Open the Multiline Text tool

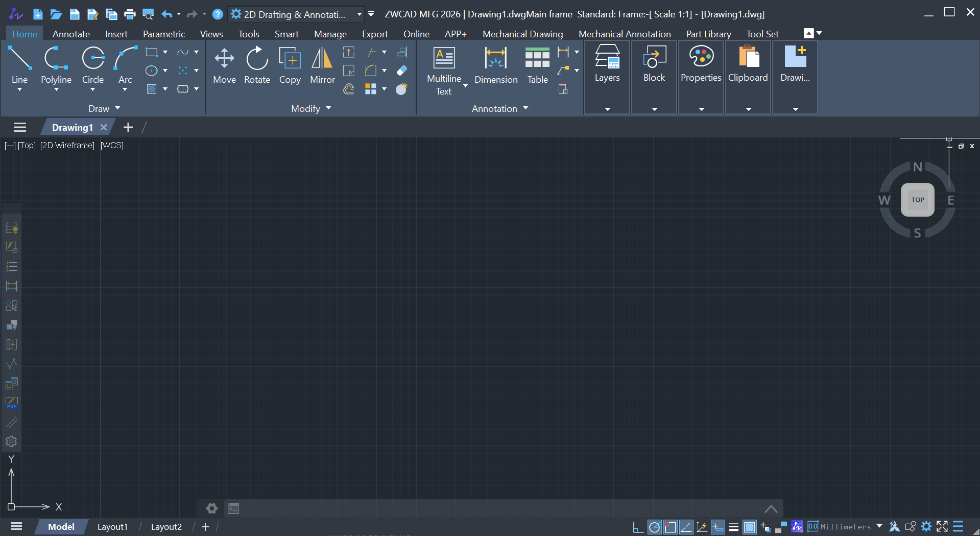[443, 66]
